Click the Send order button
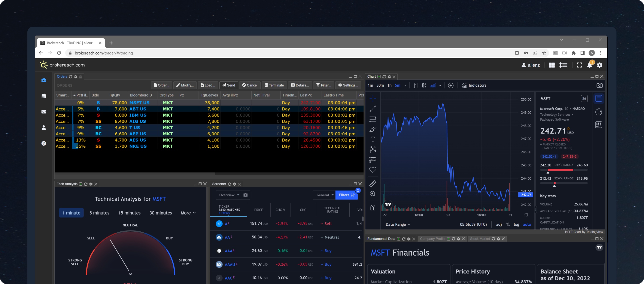The height and width of the screenshot is (284, 644). (x=228, y=85)
